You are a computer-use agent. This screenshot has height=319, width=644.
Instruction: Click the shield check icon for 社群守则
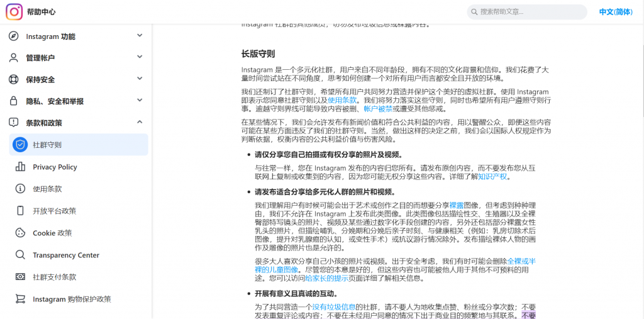[x=19, y=145]
